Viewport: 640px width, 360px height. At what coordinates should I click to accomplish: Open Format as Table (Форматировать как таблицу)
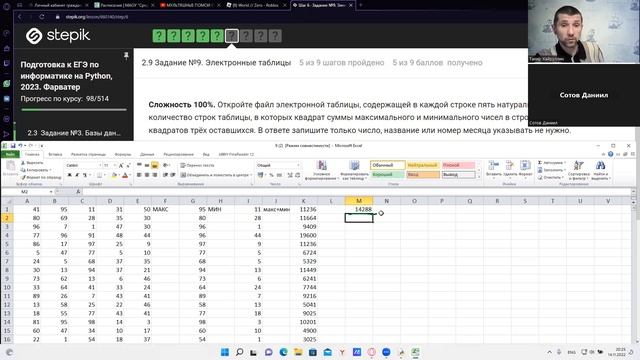pos(354,171)
